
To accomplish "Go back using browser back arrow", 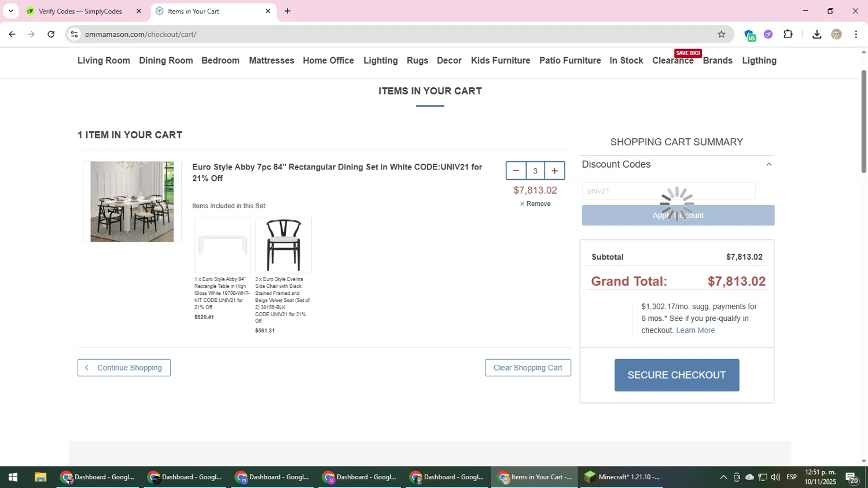I will tap(12, 35).
